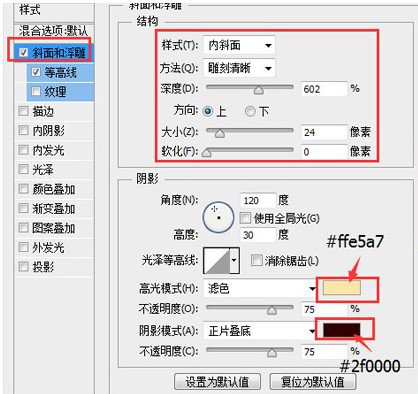Expand the 光泽等高线 contour picker arrow
The image size is (418, 394).
(x=234, y=260)
